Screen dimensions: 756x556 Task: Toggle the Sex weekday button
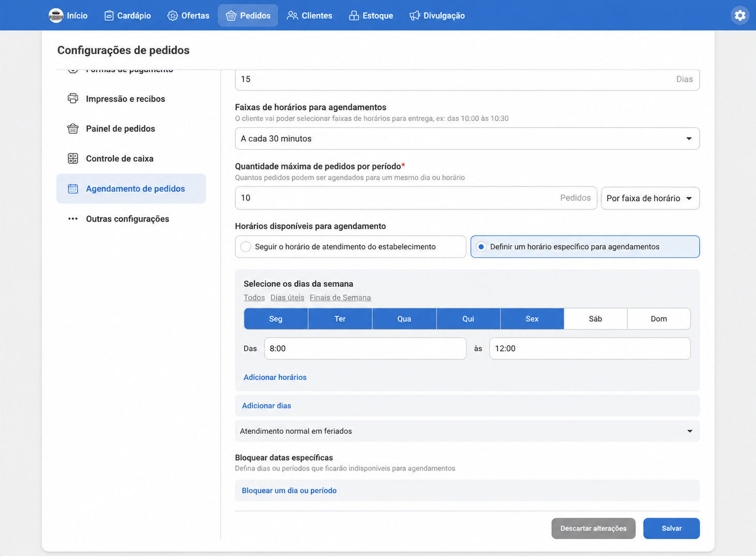pyautogui.click(x=532, y=319)
